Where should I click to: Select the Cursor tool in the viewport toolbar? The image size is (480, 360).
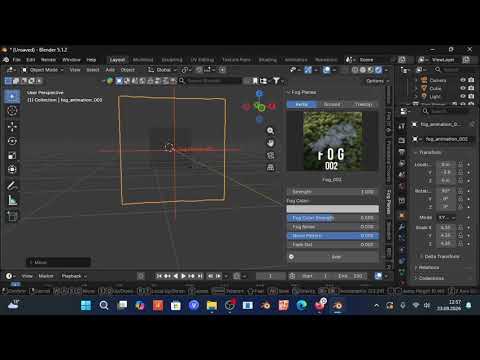12,110
